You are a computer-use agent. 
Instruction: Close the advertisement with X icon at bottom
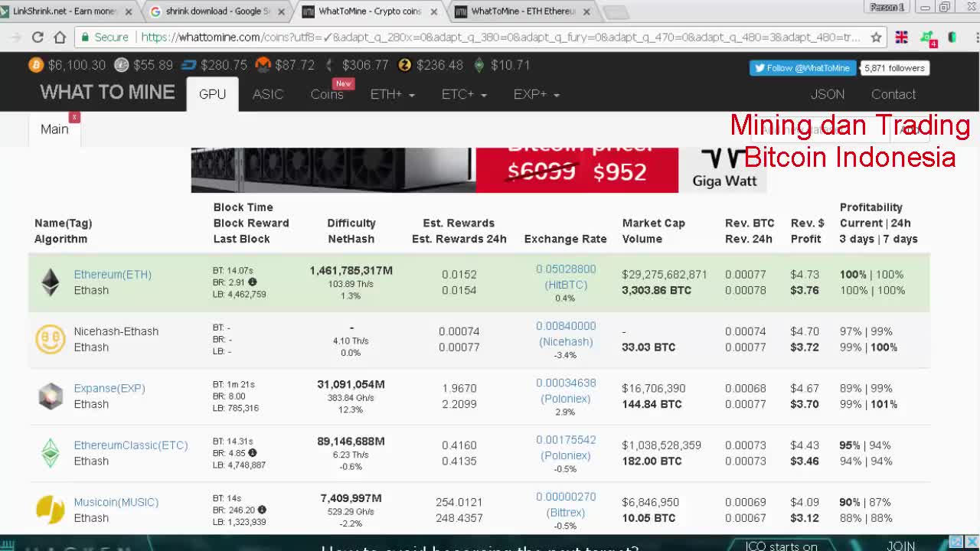point(972,542)
